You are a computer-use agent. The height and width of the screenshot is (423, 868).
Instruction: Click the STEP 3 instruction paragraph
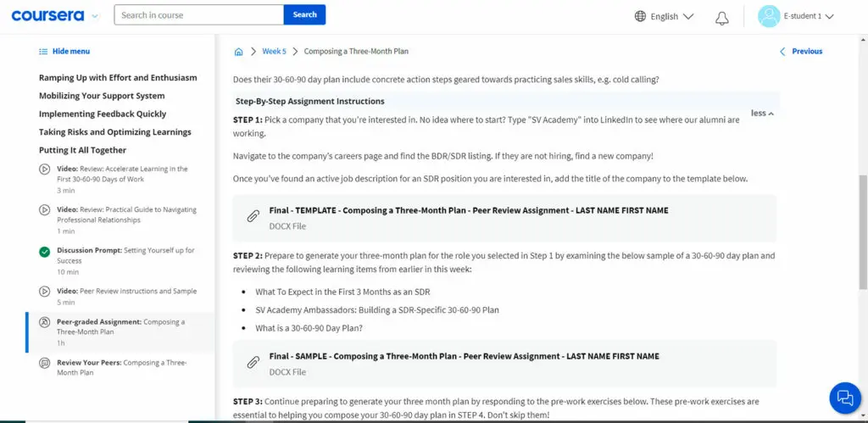[495, 408]
